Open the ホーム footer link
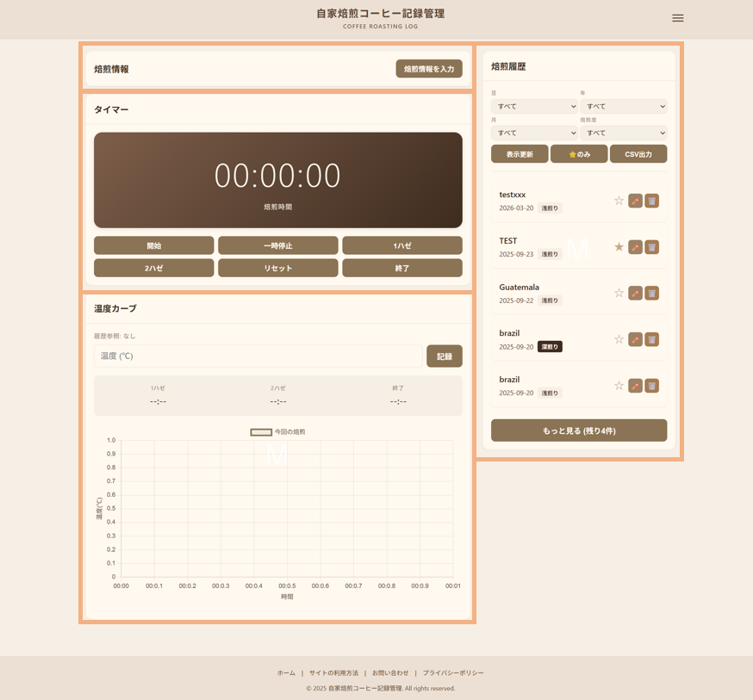753x700 pixels. (x=286, y=673)
